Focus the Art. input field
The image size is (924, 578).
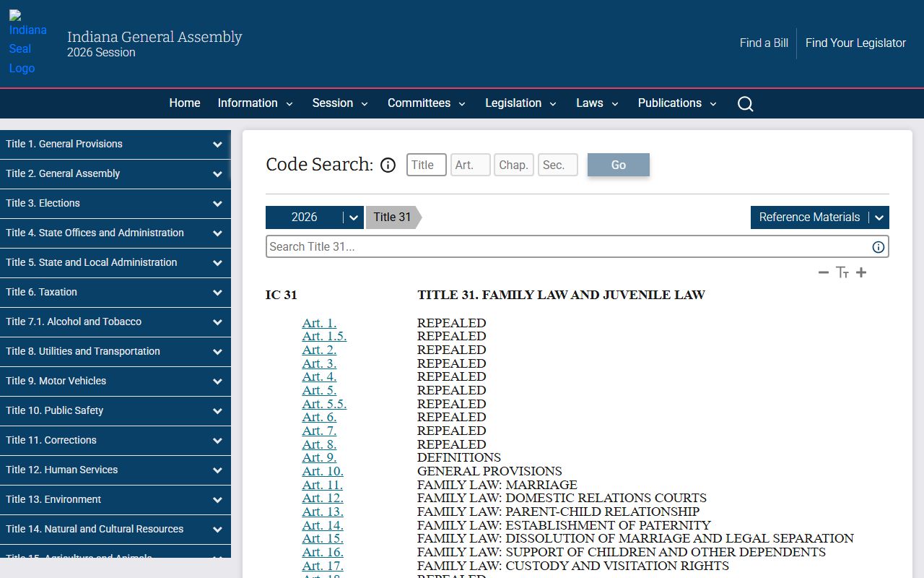point(471,165)
